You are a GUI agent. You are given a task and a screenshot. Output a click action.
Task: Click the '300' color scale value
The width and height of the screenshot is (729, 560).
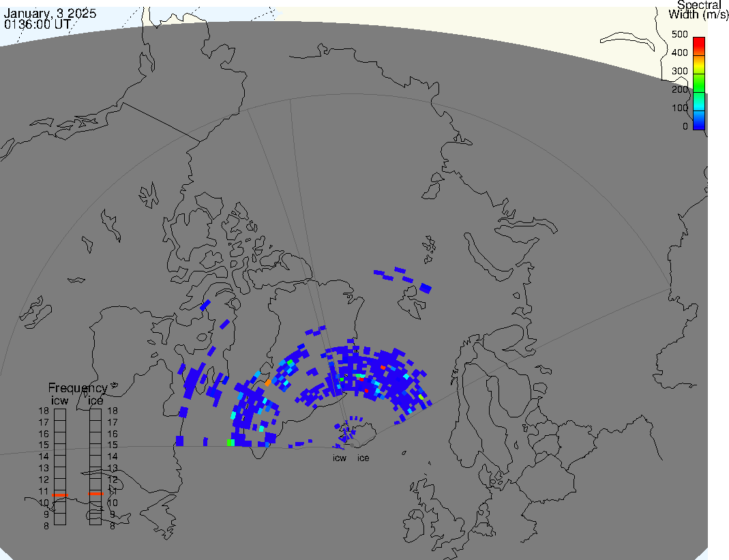tap(679, 71)
